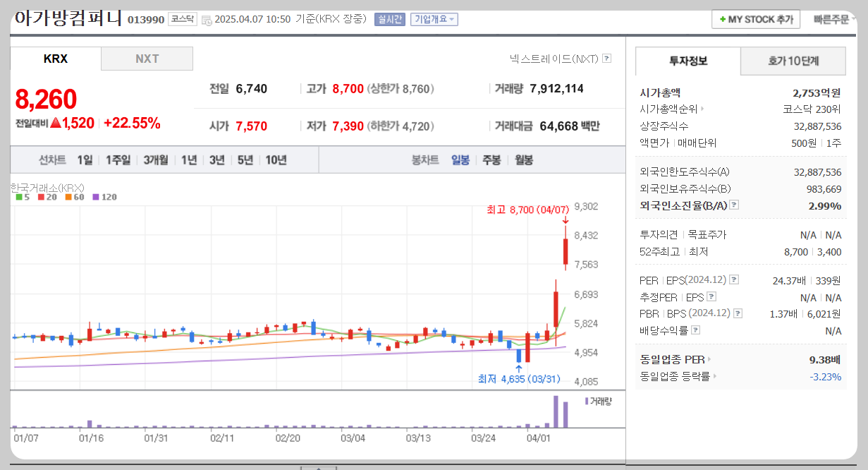Open the 빠른주문 quick order dropdown
Image resolution: width=868 pixels, height=470 pixels.
point(835,20)
